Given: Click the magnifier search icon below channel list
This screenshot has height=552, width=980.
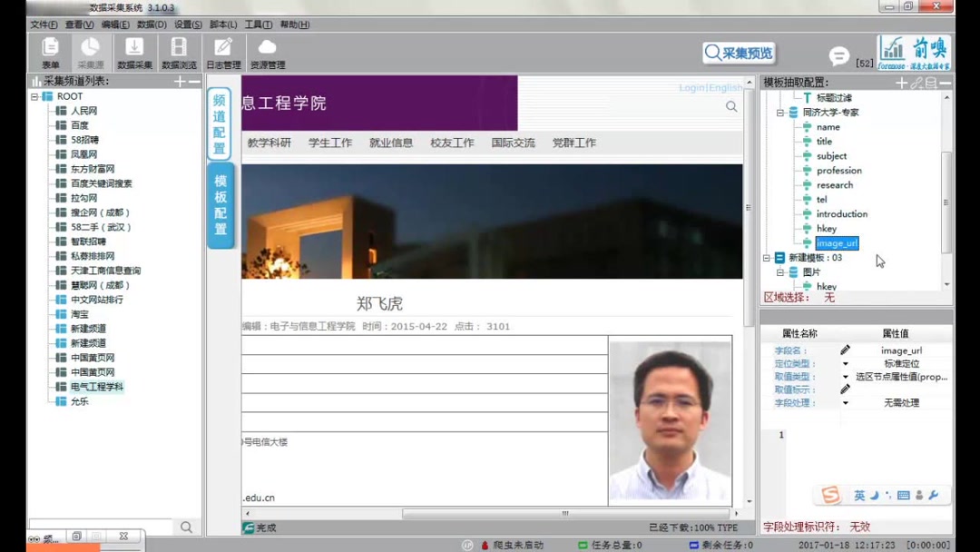Looking at the screenshot, I should [x=186, y=527].
